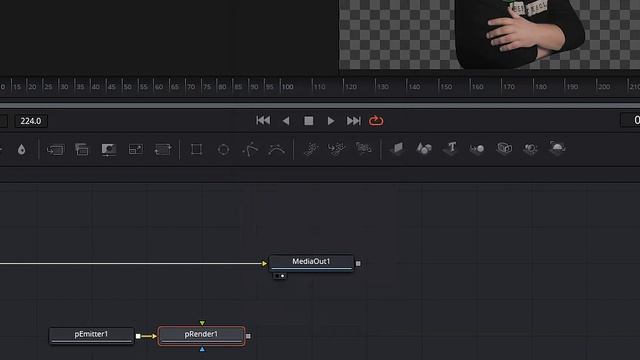Click frame 150 on the time ruler

[446, 87]
